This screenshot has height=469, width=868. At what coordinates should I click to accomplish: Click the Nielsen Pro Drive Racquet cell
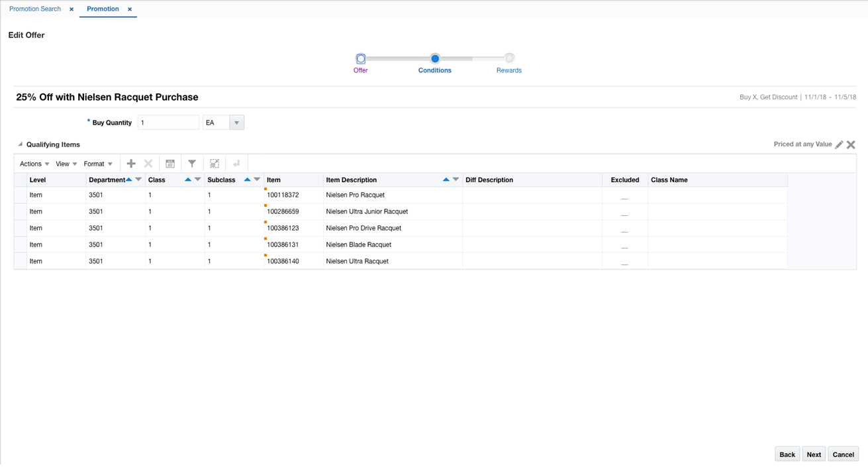393,228
